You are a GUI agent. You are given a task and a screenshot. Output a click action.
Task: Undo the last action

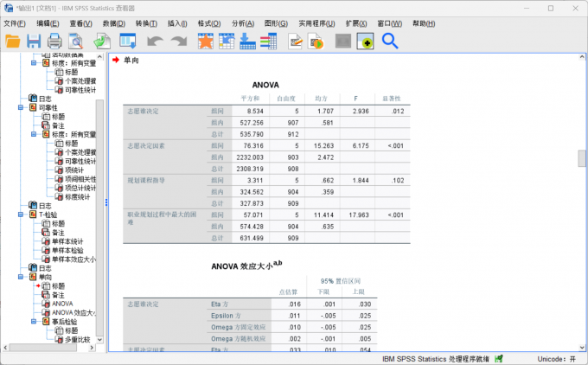155,42
